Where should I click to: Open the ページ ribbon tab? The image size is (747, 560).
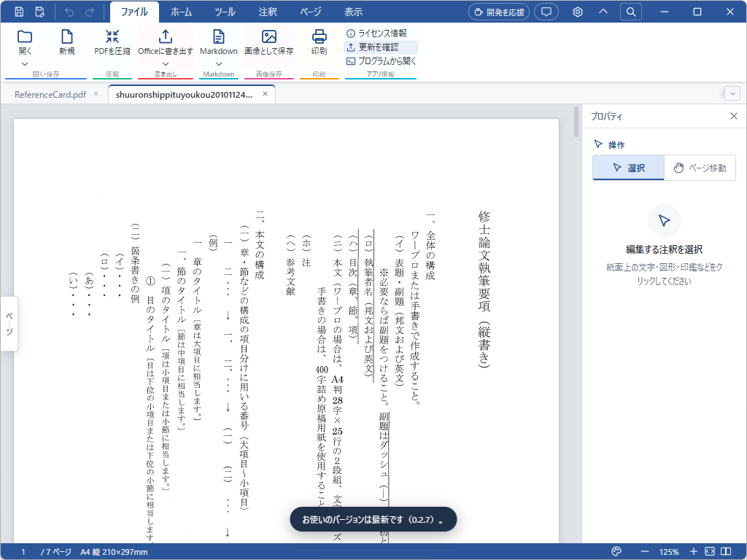point(311,12)
